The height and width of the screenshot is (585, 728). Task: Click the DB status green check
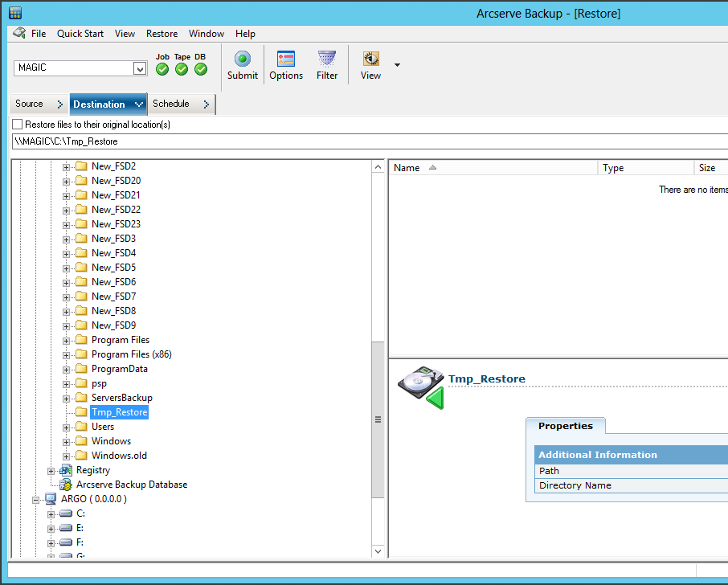[201, 69]
